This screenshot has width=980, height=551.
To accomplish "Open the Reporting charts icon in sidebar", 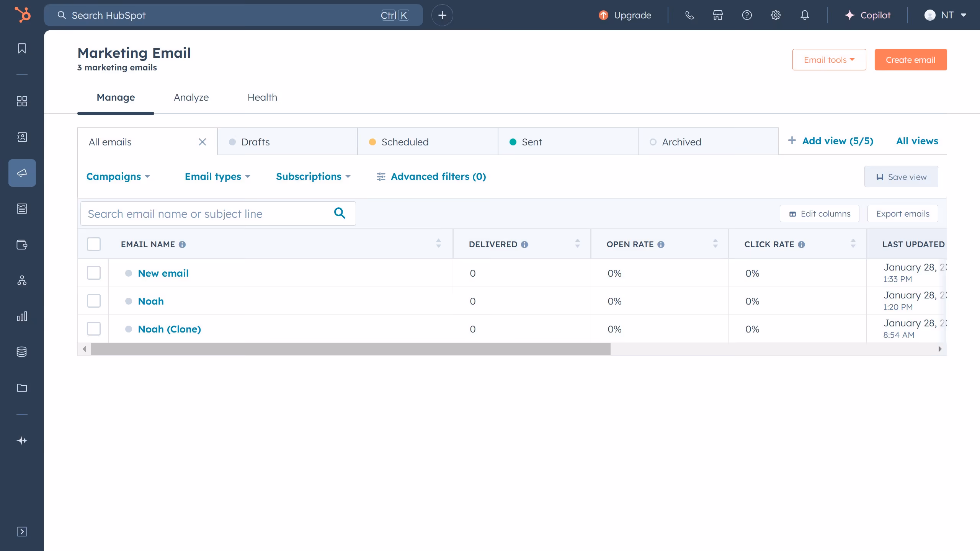I will [22, 316].
